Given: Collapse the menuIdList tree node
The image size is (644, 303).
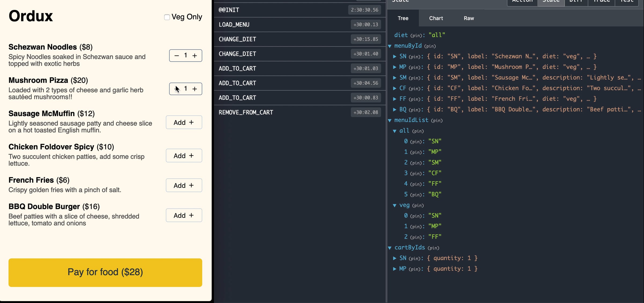Looking at the screenshot, I should coord(390,120).
